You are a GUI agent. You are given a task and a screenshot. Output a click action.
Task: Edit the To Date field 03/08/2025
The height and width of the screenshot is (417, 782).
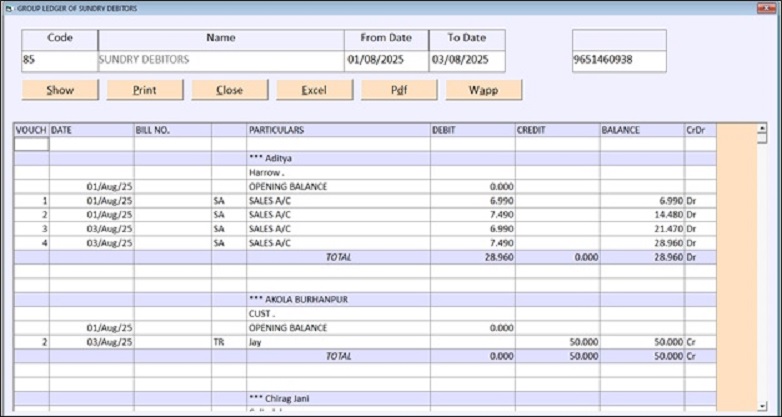point(467,61)
